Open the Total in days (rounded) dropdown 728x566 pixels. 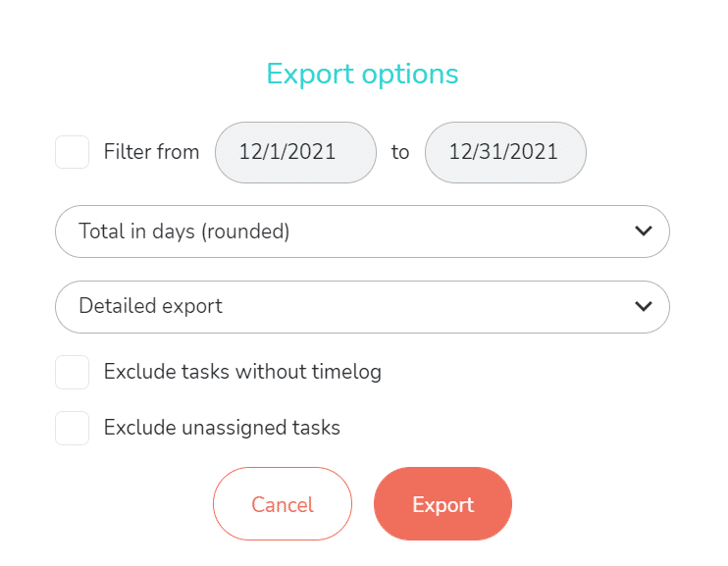(x=362, y=232)
